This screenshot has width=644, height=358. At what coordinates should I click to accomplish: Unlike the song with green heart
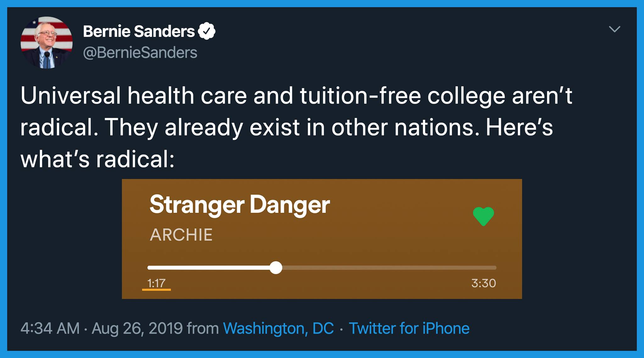click(484, 216)
